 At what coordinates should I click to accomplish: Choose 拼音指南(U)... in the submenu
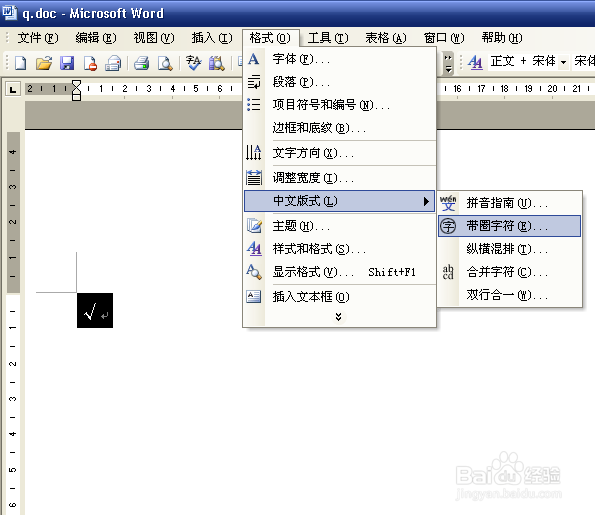pyautogui.click(x=509, y=203)
